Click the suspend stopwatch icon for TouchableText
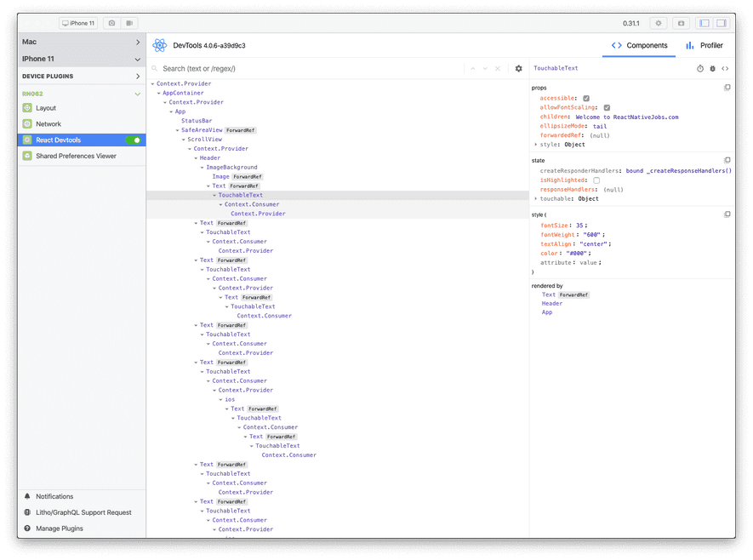 (x=700, y=68)
